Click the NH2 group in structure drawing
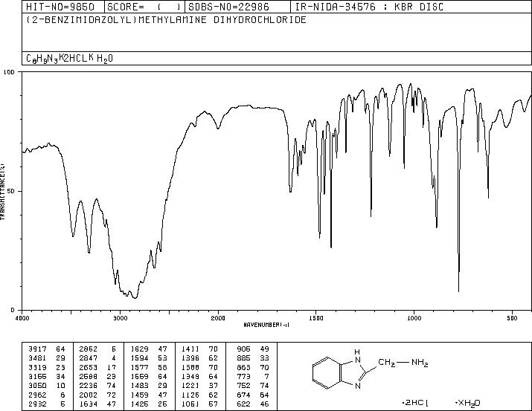 420,363
